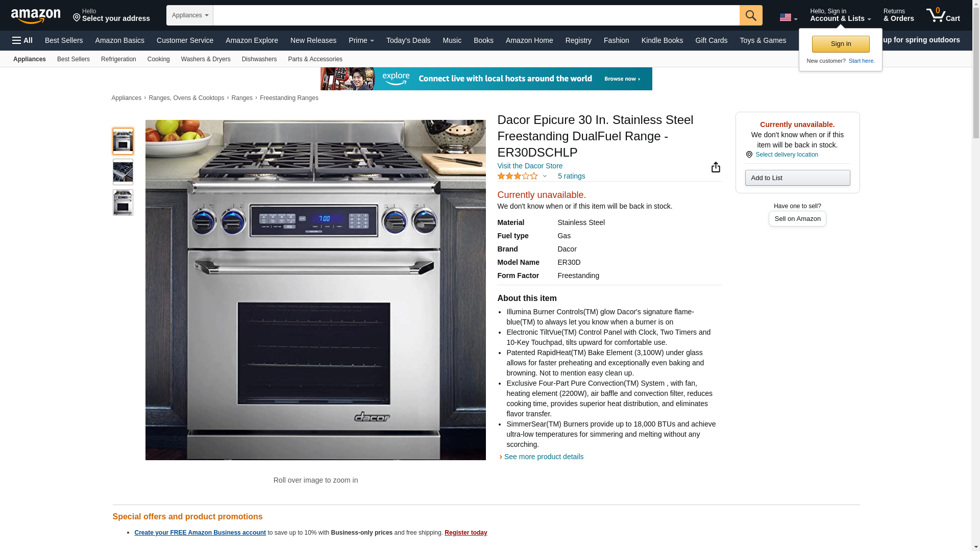Select the Refrigeration sub-navigation tab
This screenshot has height=551, width=980.
point(118,59)
